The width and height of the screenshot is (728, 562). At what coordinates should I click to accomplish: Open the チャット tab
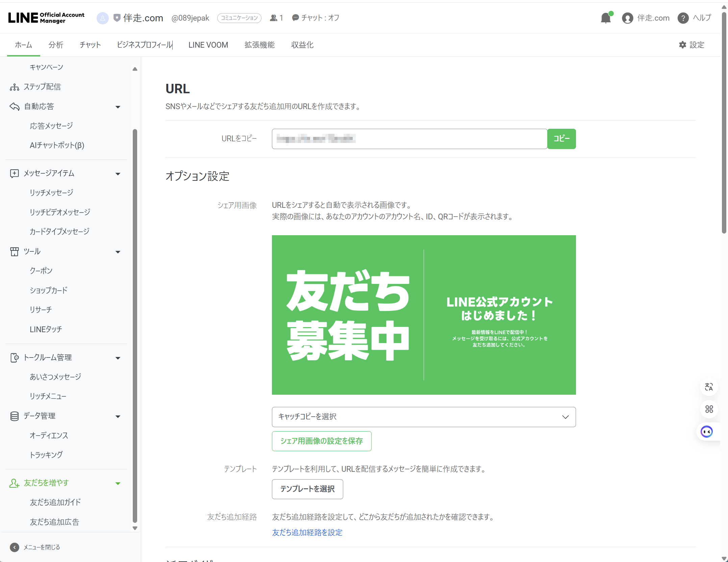point(90,45)
